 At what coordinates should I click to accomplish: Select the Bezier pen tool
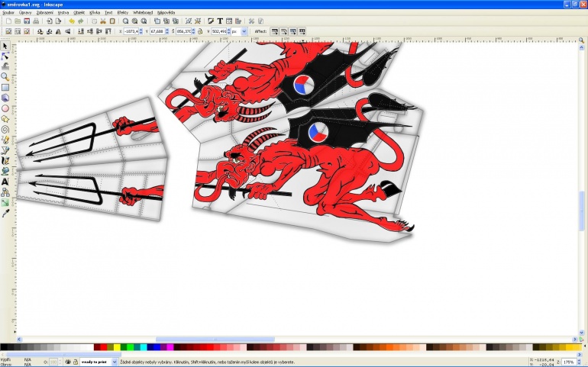tap(5, 150)
